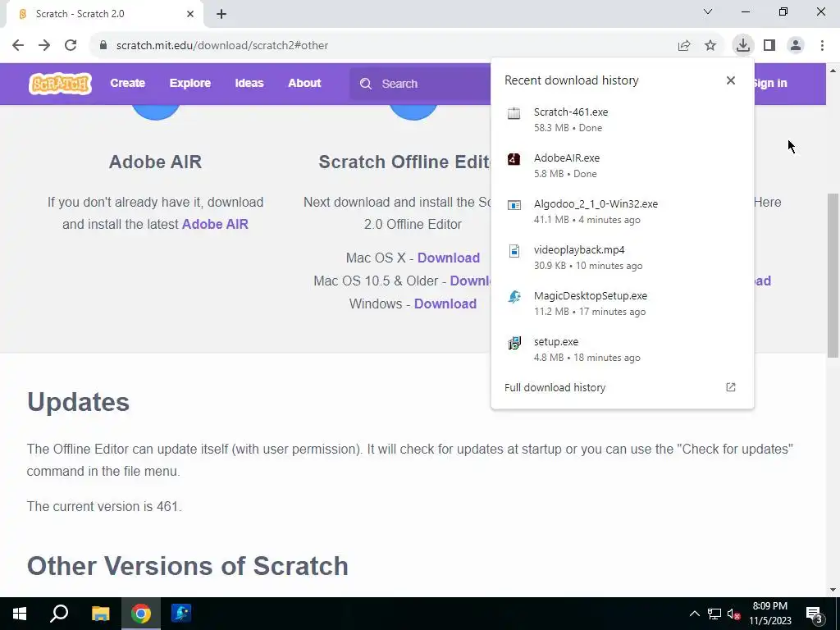Go forward to the next page
The image size is (840, 630).
44,45
